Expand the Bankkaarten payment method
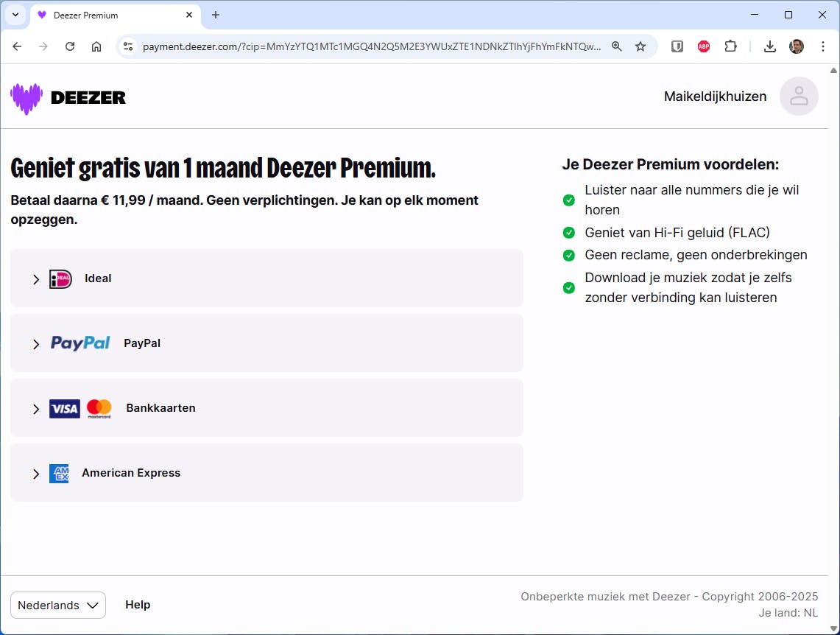Image resolution: width=840 pixels, height=635 pixels. click(35, 408)
